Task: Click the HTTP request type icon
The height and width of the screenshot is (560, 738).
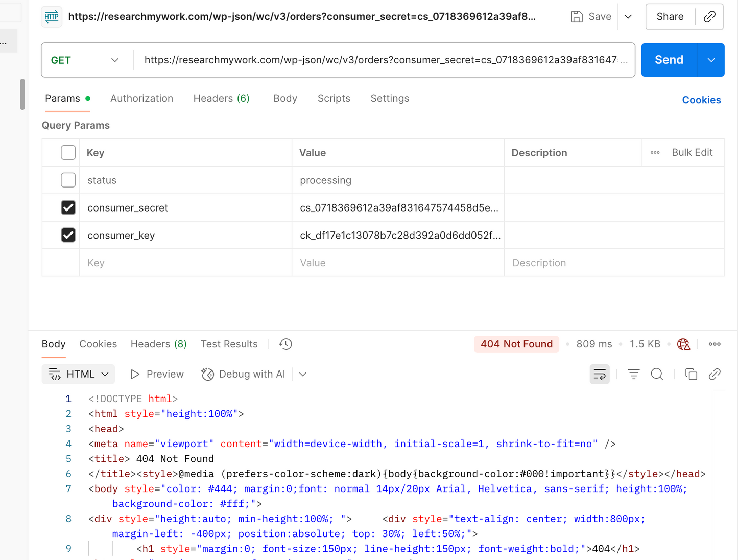Action: 52,17
